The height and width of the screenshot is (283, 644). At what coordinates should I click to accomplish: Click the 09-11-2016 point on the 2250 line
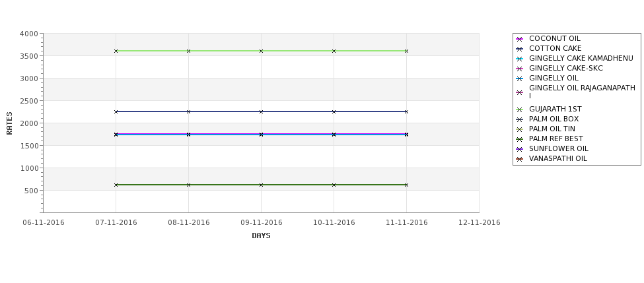coord(261,111)
